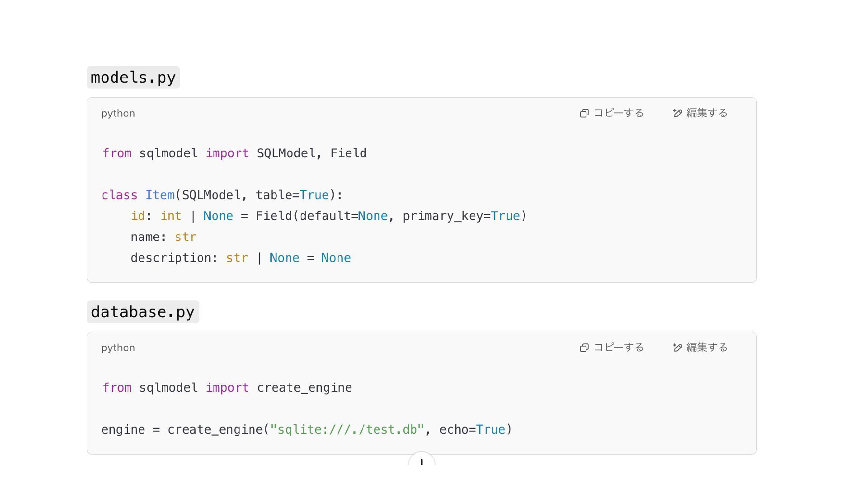The height and width of the screenshot is (488, 868).
Task: Click the copy icon in the database.py code block
Action: point(584,348)
